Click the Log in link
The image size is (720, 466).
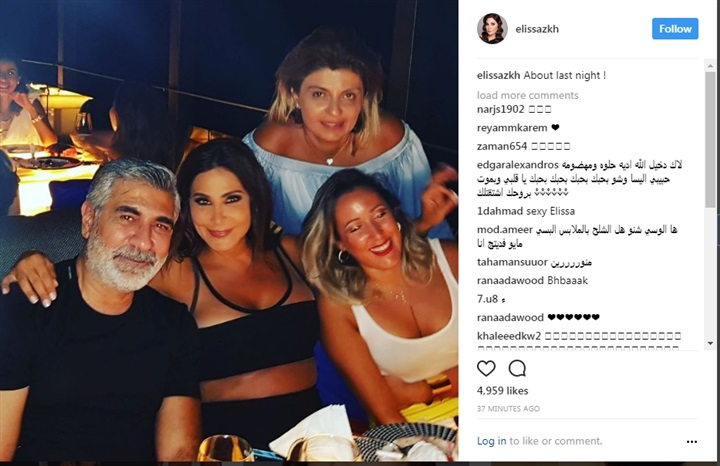491,441
